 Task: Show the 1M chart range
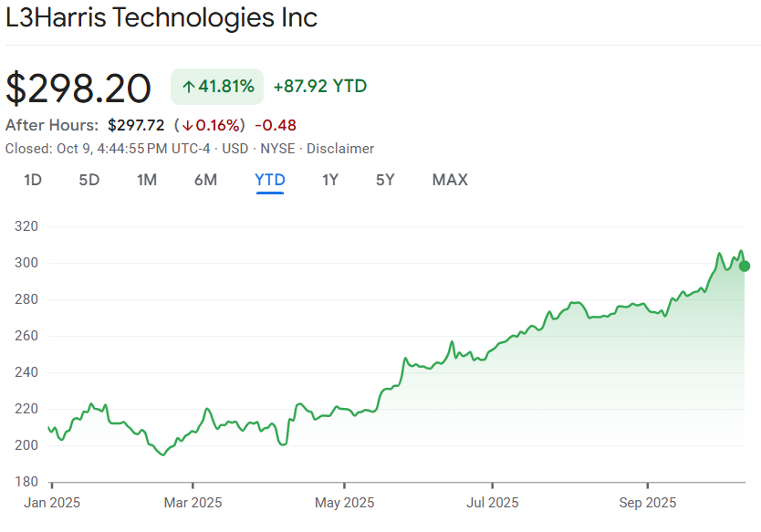[x=147, y=180]
